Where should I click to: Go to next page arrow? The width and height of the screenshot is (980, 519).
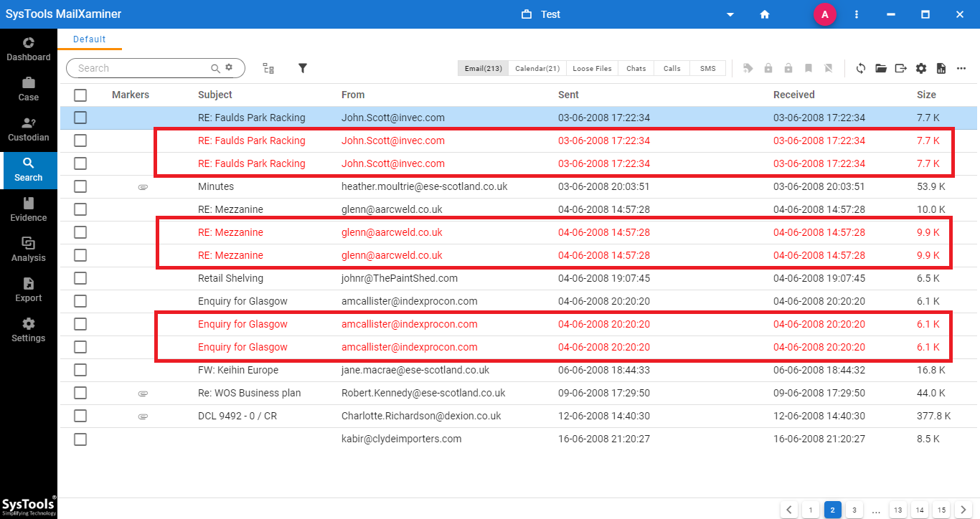point(963,510)
